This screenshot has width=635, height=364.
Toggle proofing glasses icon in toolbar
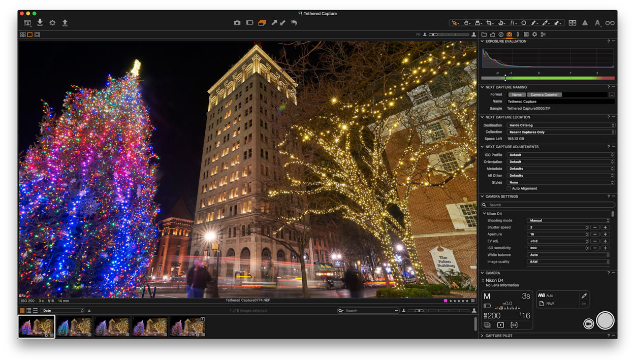pos(610,23)
